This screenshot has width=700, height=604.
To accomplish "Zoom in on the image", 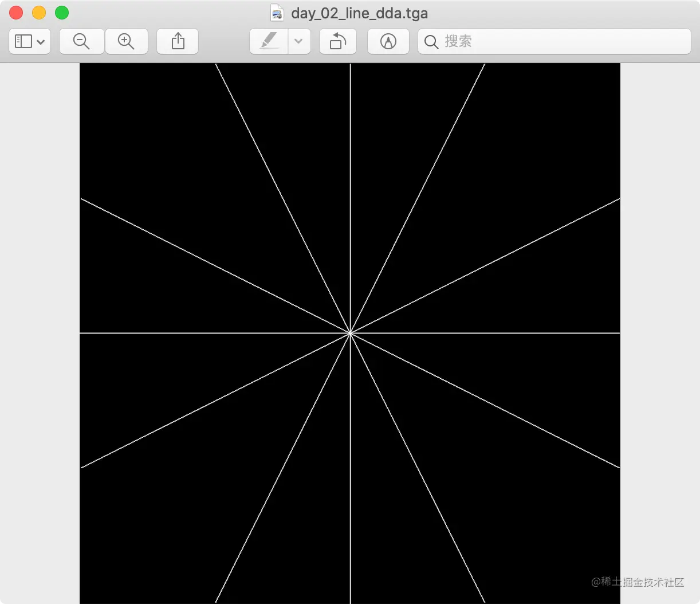I will coord(126,41).
